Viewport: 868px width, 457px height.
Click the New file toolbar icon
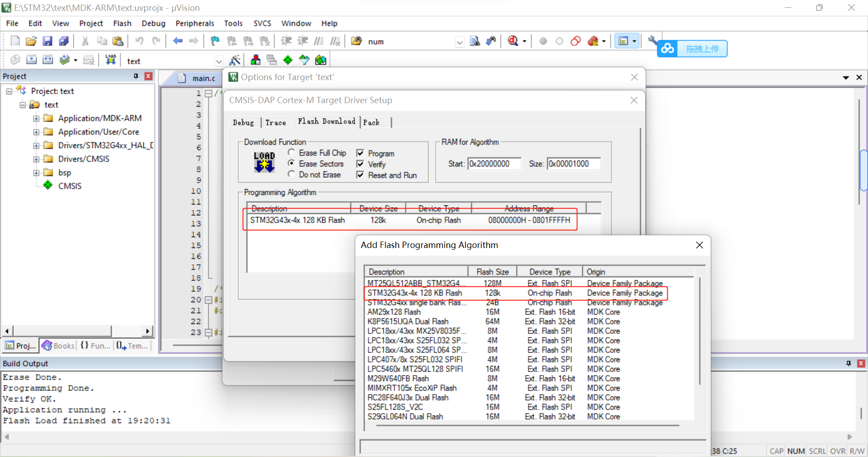pyautogui.click(x=15, y=41)
